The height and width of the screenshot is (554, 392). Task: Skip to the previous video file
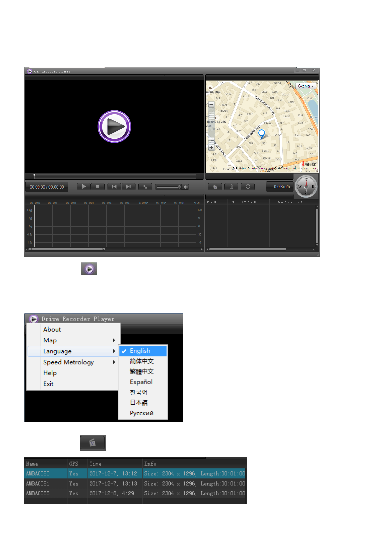click(114, 187)
